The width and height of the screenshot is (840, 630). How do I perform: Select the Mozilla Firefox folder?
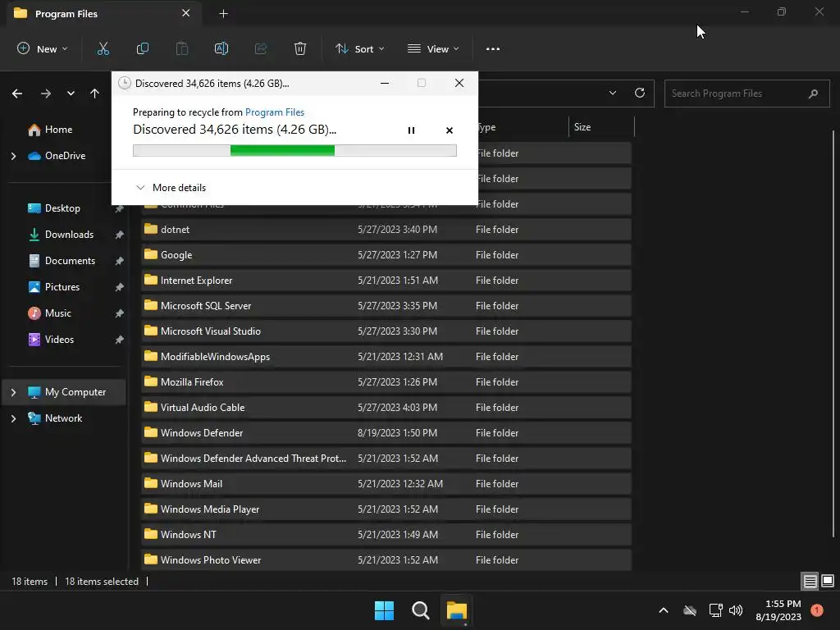[x=386, y=382]
